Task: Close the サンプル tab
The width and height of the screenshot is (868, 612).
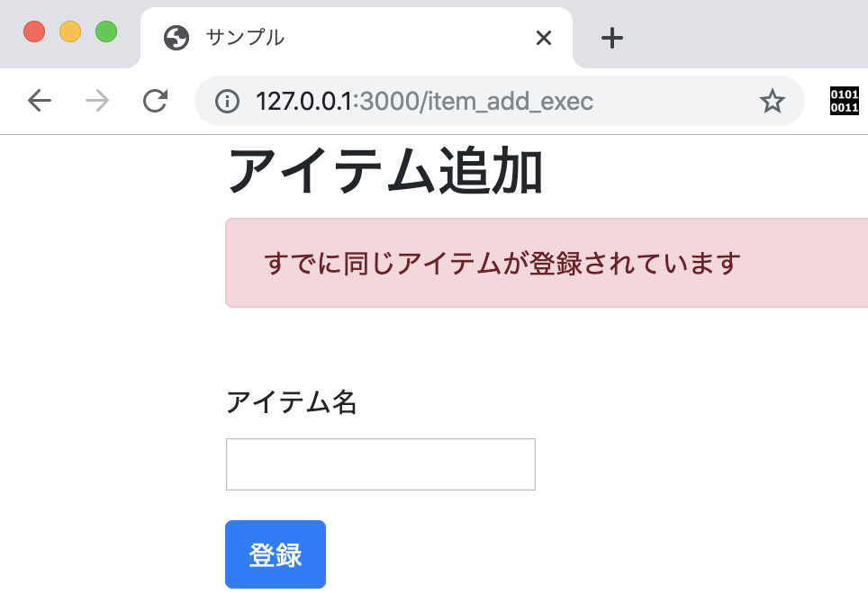Action: (x=543, y=38)
